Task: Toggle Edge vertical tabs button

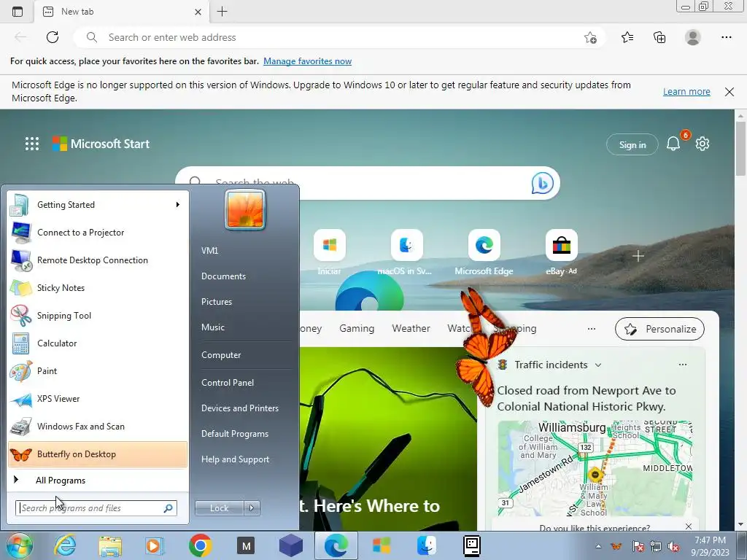Action: [x=18, y=12]
